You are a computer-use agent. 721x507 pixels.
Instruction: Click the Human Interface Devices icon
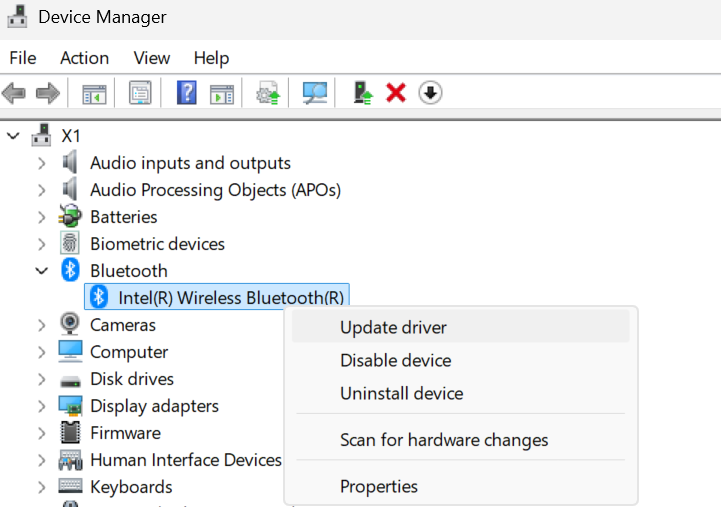point(70,459)
